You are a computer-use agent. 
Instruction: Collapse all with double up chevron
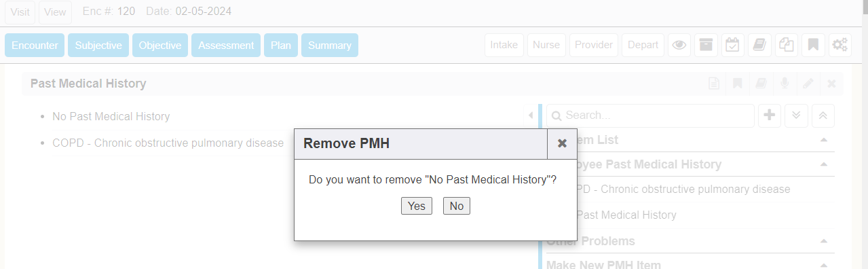[x=823, y=115]
